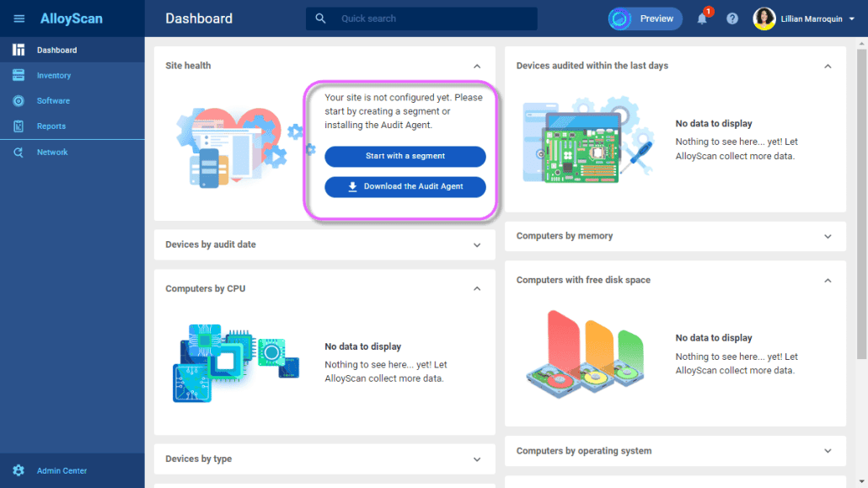868x488 pixels.
Task: Click the Admin Center gear icon
Action: click(x=19, y=470)
